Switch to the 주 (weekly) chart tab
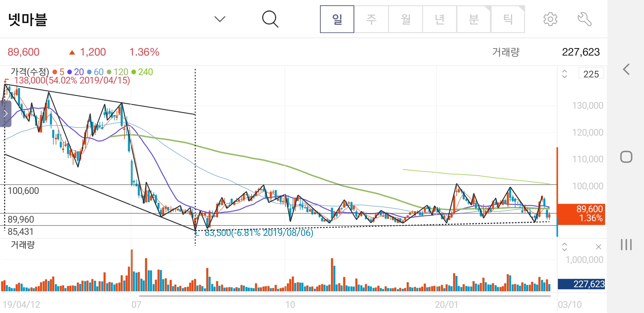This screenshot has width=644, height=313. click(x=371, y=19)
